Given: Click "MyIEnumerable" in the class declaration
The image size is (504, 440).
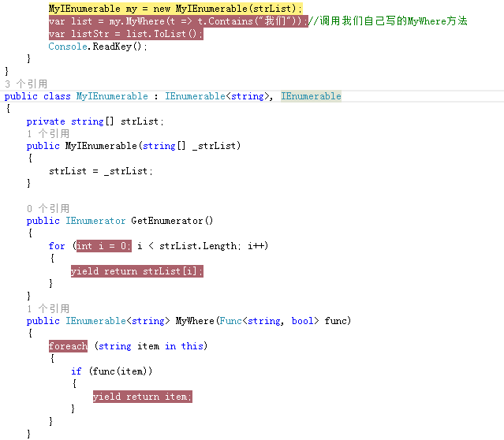Looking at the screenshot, I should point(112,96).
